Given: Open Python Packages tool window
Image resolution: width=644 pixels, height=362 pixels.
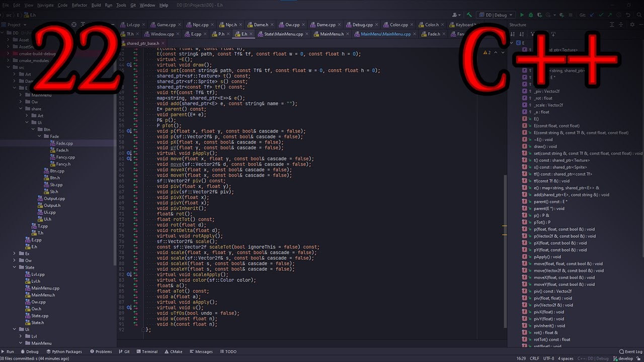Looking at the screenshot, I should (x=64, y=352).
